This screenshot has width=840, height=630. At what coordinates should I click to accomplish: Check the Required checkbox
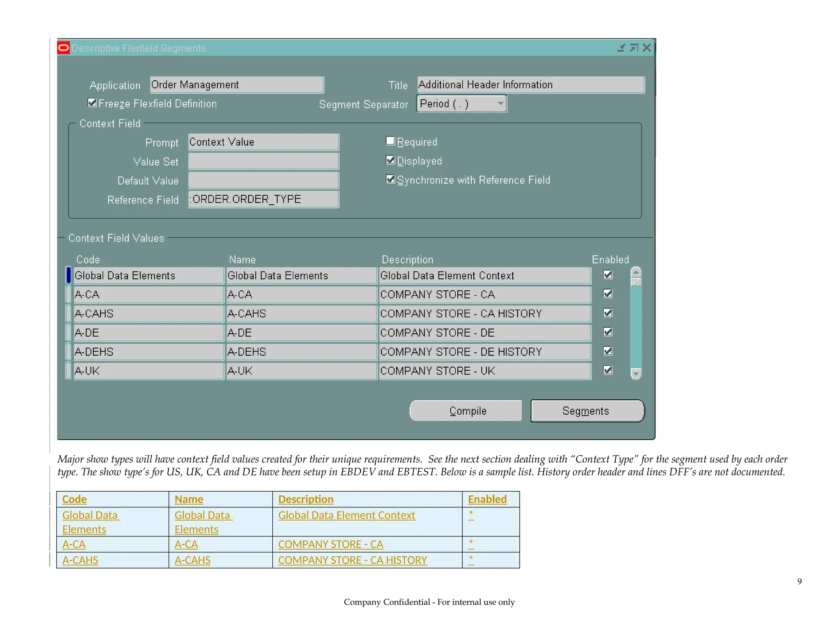[x=390, y=141]
